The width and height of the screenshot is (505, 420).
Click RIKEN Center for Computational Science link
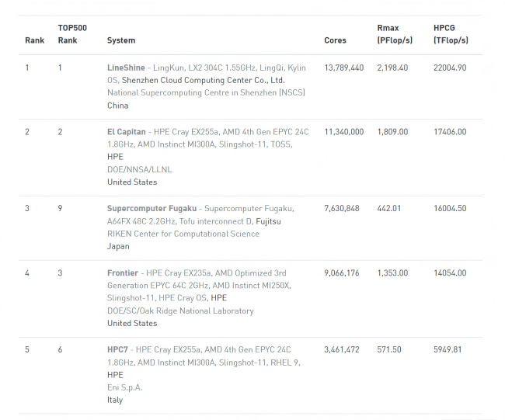tap(183, 234)
